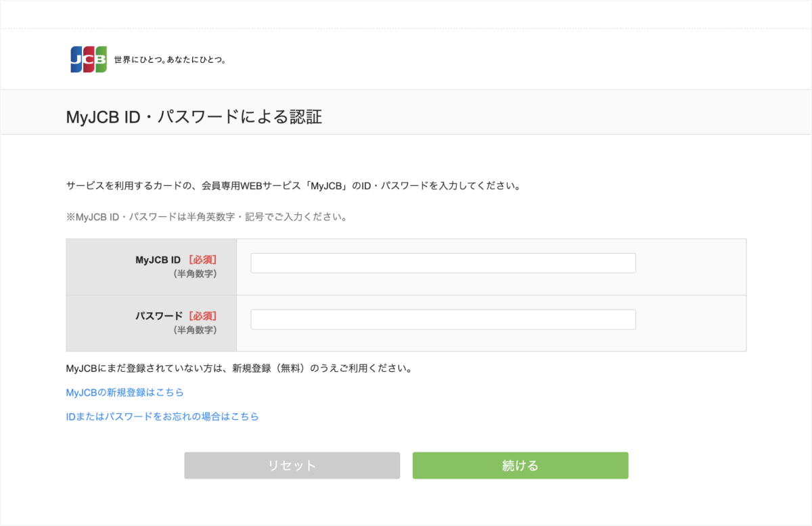Open the MyJCBの新規登録はこちら link

[x=125, y=392]
